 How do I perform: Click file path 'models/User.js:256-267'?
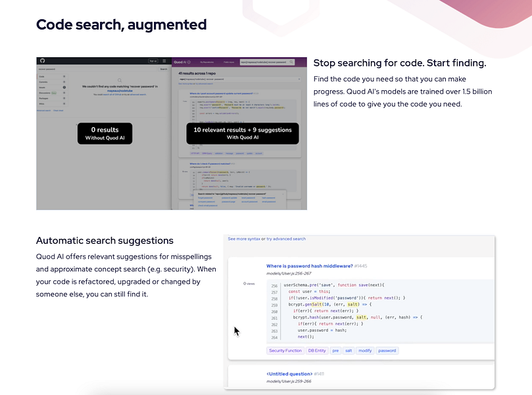[x=289, y=273]
